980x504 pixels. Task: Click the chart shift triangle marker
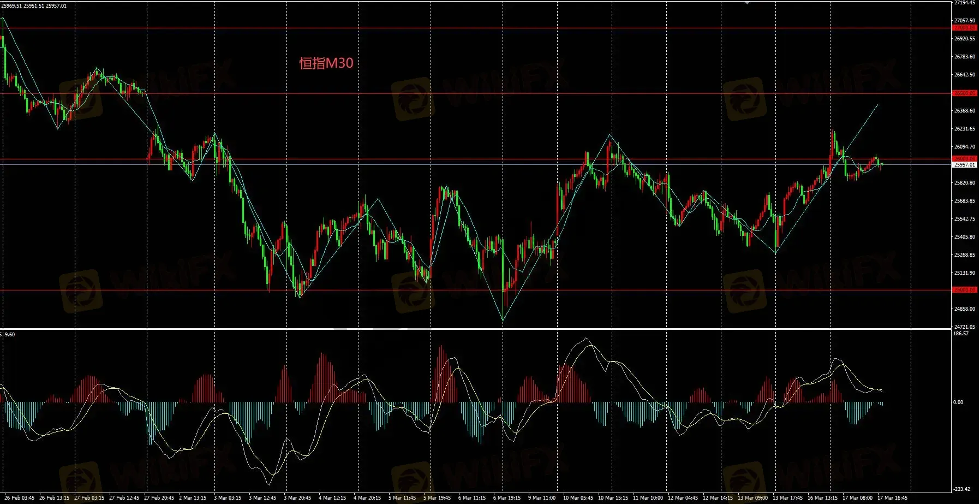(x=748, y=3)
